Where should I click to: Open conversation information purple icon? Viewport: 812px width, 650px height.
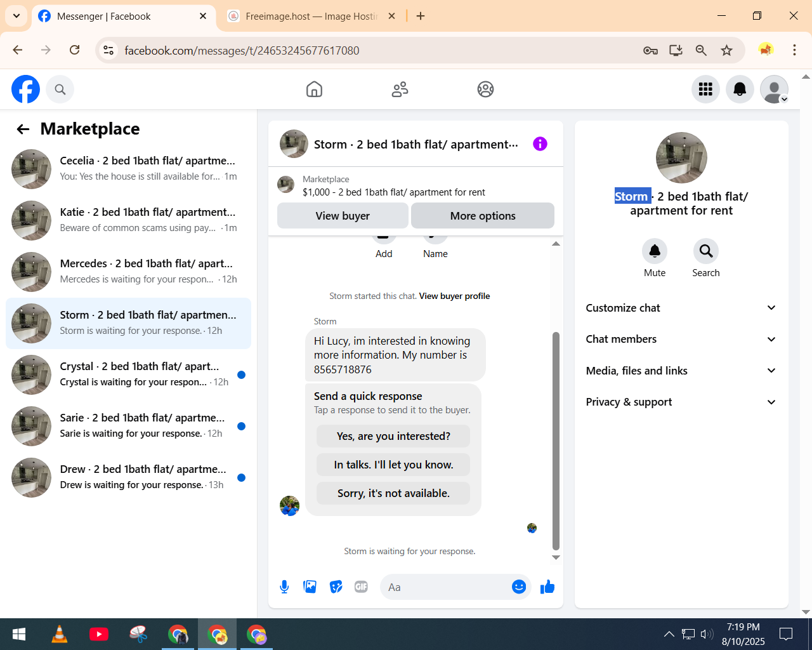tap(540, 144)
